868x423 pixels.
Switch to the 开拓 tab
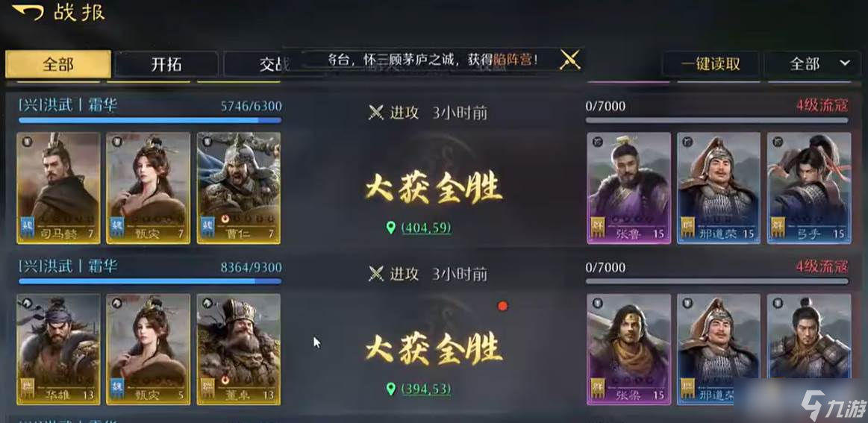[x=166, y=64]
